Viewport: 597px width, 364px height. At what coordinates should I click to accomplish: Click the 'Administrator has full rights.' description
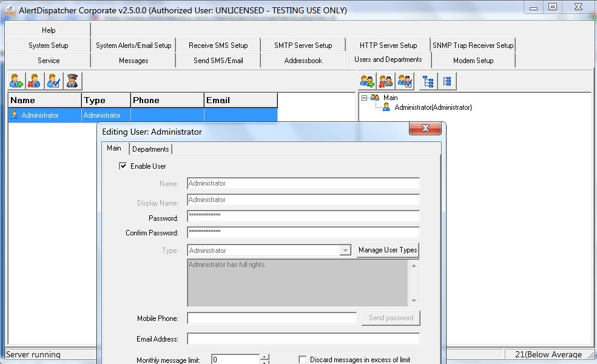227,265
